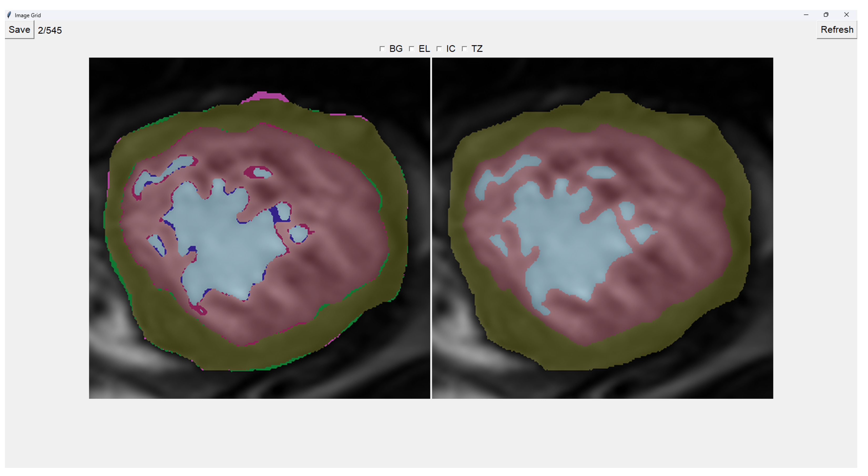Click the 2/545 image counter label
The width and height of the screenshot is (868, 476).
pyautogui.click(x=50, y=30)
